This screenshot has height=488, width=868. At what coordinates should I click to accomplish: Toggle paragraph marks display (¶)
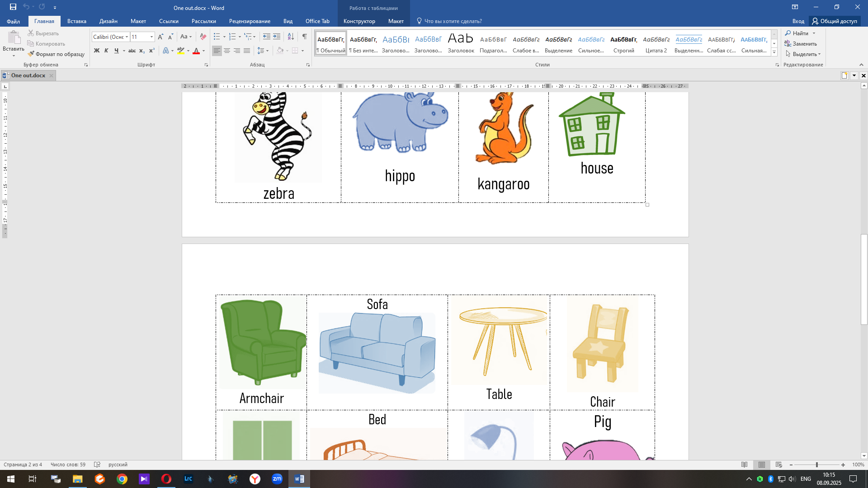click(x=304, y=37)
